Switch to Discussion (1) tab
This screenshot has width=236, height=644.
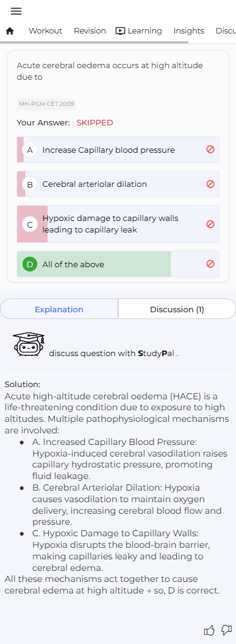click(177, 309)
